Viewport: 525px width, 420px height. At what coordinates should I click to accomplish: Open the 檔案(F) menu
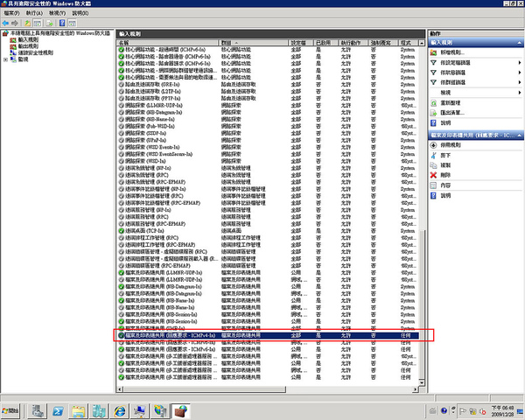[11, 13]
